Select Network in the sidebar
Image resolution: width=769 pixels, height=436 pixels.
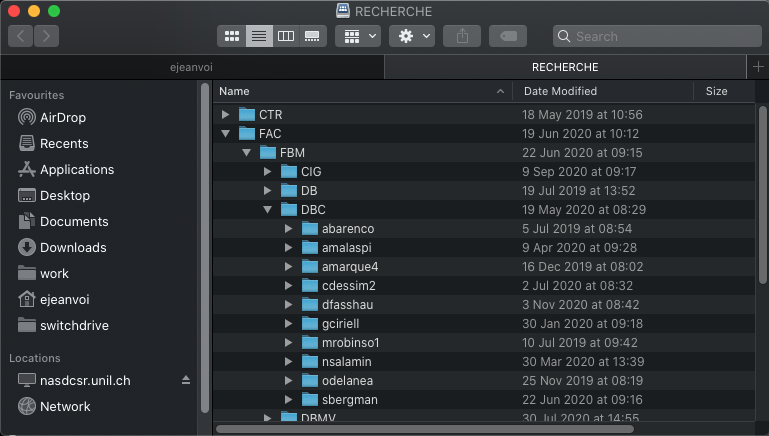65,407
